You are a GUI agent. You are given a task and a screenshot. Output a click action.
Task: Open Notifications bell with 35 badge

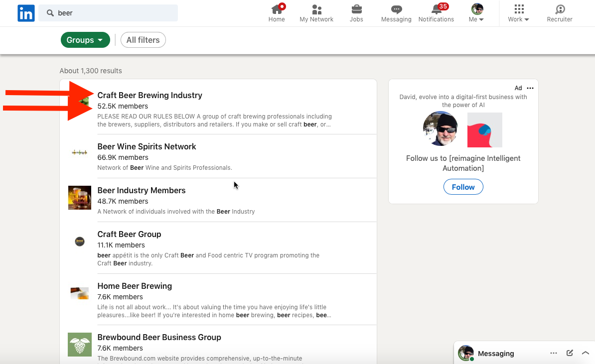pos(436,13)
